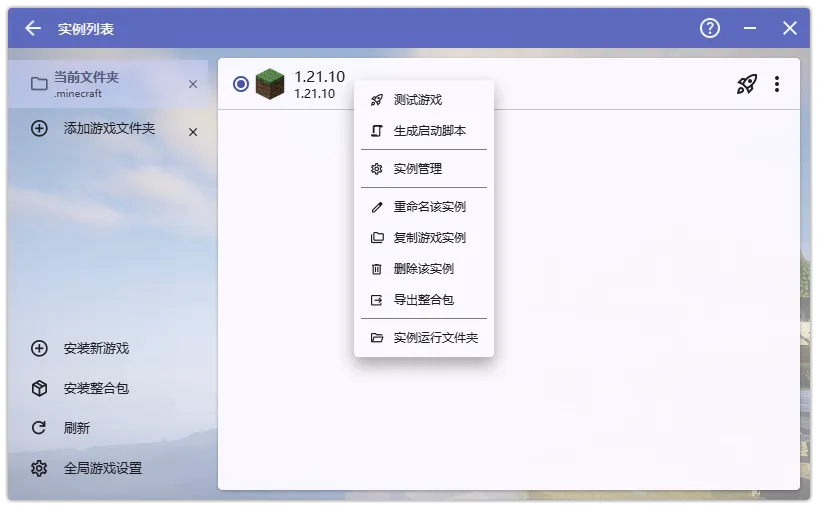Launch game with the rocket icon
Image resolution: width=819 pixels, height=509 pixels.
pyautogui.click(x=746, y=85)
